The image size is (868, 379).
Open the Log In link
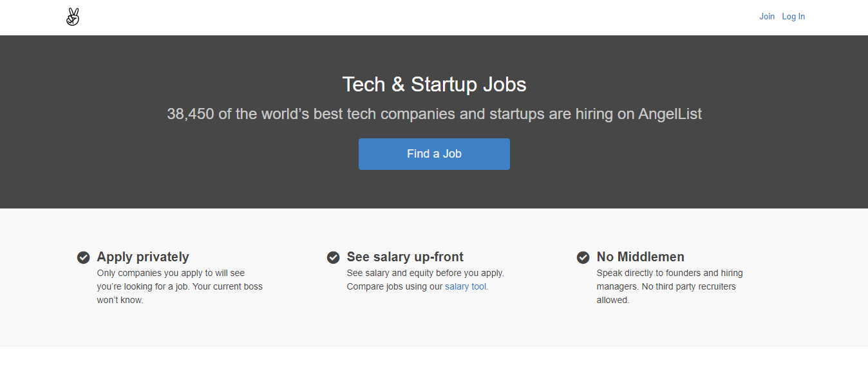793,17
